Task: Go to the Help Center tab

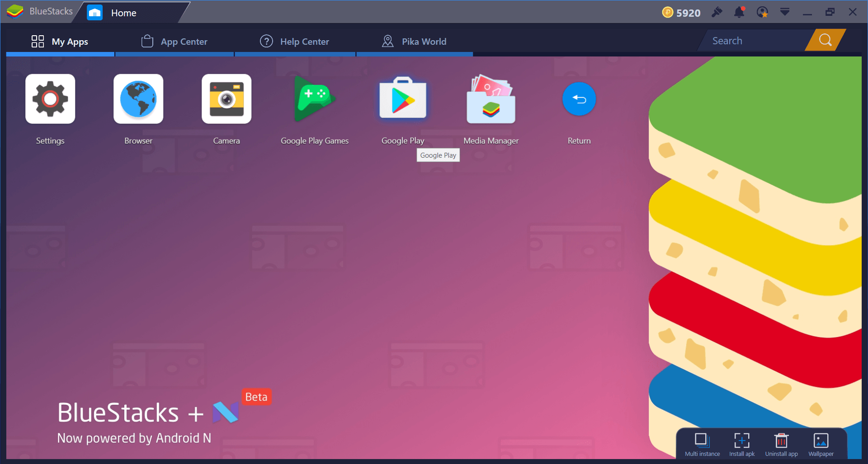Action: [x=295, y=42]
